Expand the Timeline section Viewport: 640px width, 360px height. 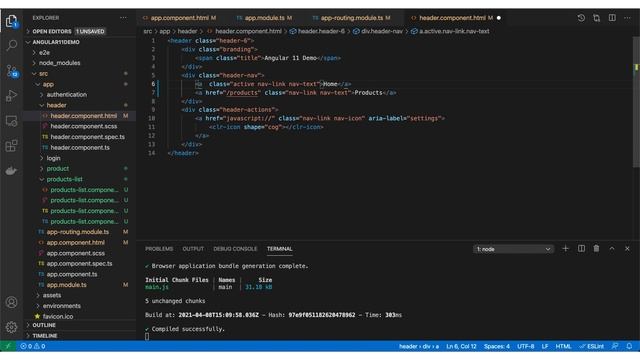[x=80, y=336]
